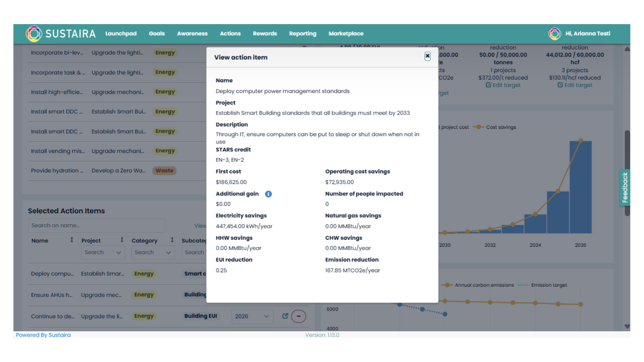The width and height of the screenshot is (644, 362).
Task: Open the Reporting menu item
Action: pos(303,34)
